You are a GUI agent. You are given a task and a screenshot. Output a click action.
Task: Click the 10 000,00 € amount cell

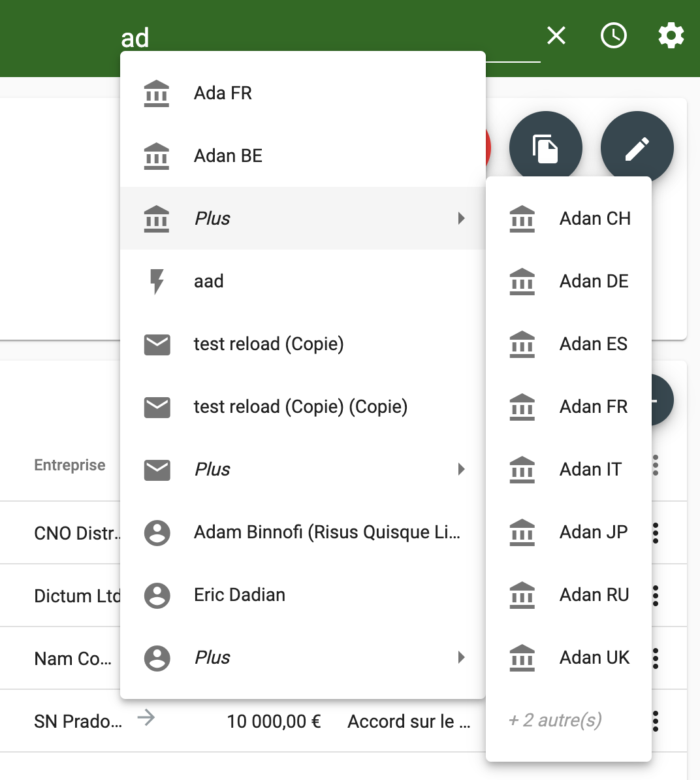[x=274, y=721]
